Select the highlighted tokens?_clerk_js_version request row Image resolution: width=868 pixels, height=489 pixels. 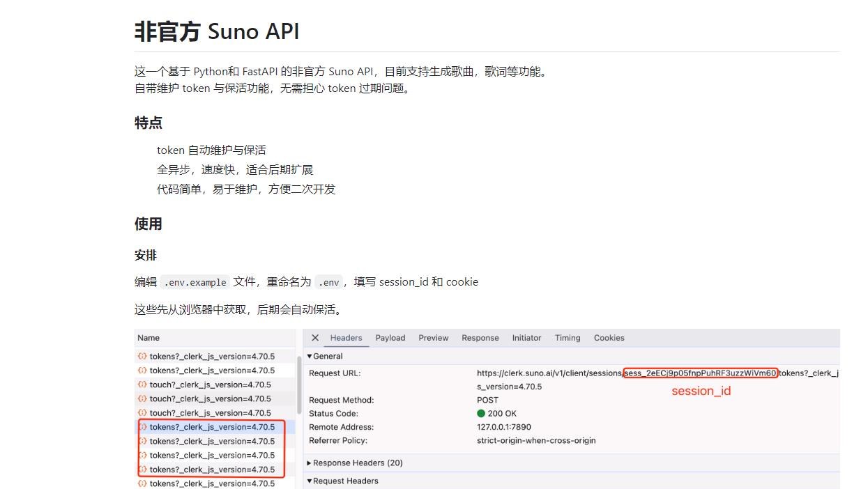coord(215,427)
